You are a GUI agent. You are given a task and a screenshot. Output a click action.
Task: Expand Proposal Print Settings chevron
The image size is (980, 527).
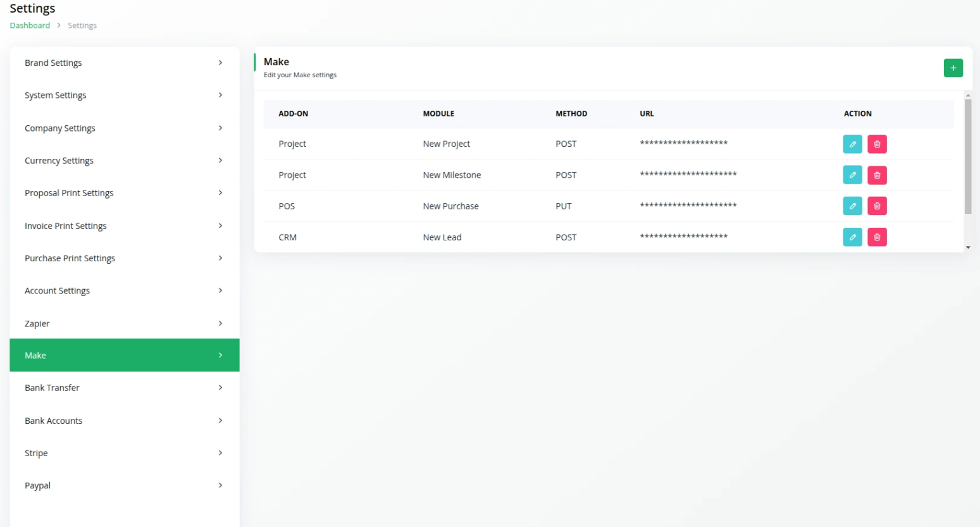220,193
